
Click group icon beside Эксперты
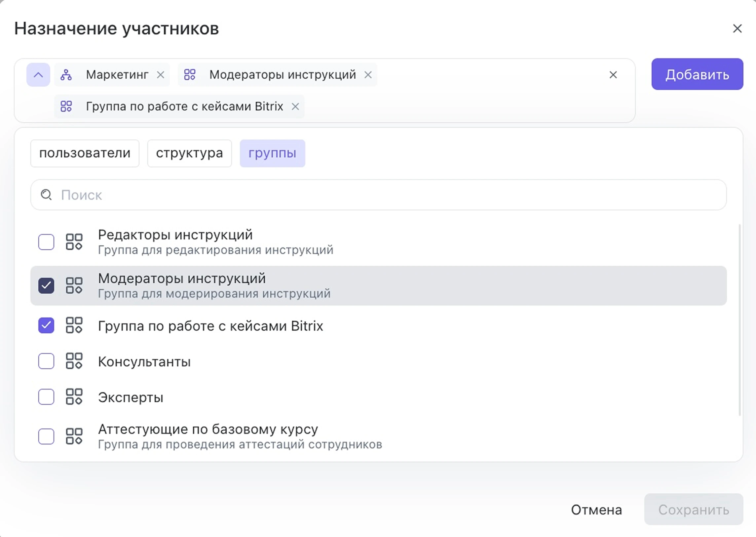74,396
